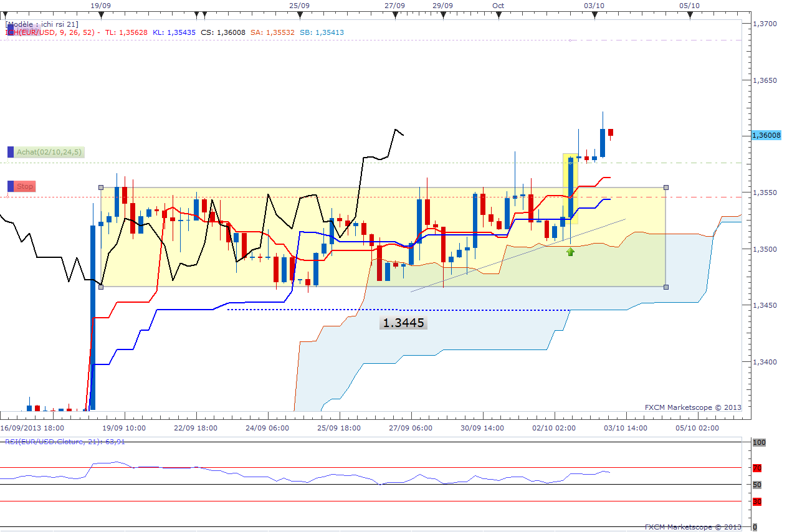Click the 1,3400 price axis value
Screen dimensions: 787x532
(765, 362)
